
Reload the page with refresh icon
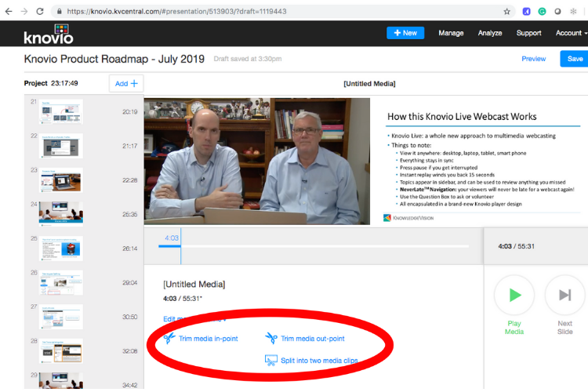pos(40,11)
